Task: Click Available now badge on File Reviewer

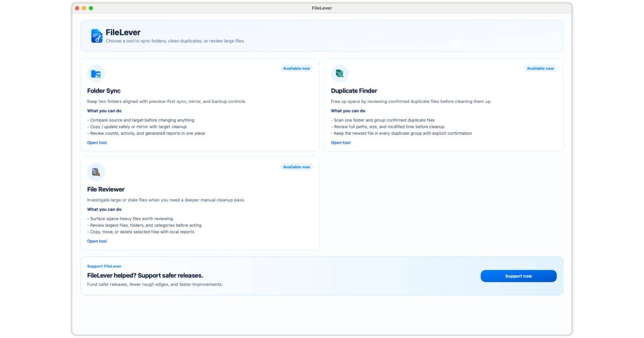Action: pyautogui.click(x=297, y=167)
